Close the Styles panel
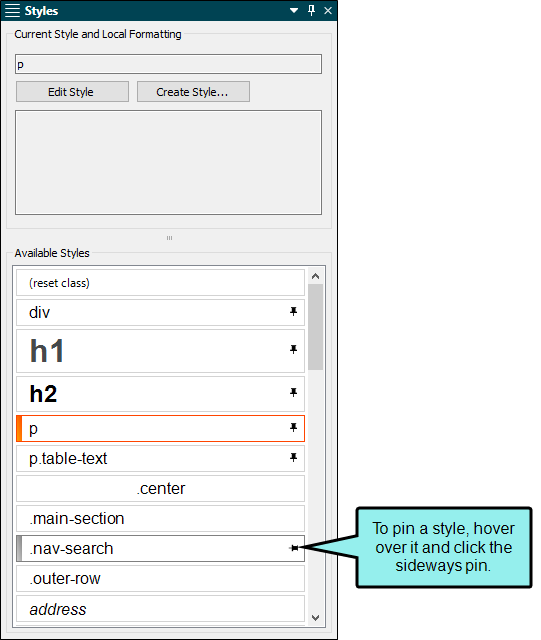The height and width of the screenshot is (640, 541). [x=328, y=11]
